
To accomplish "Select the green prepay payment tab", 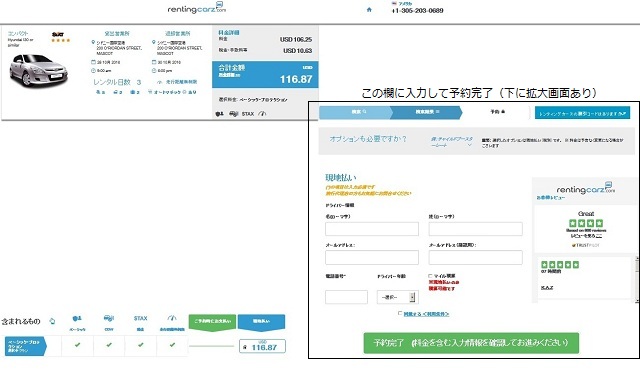I will 212,322.
